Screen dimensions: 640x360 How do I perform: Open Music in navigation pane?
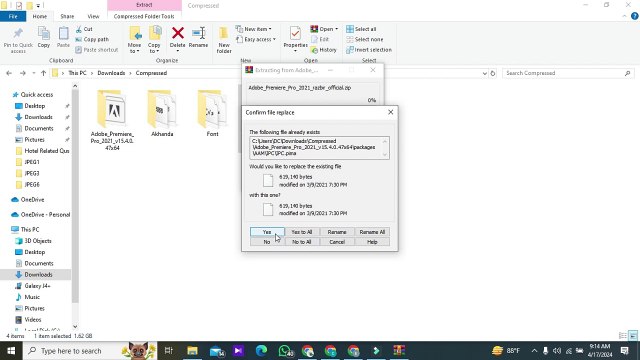coord(32,297)
